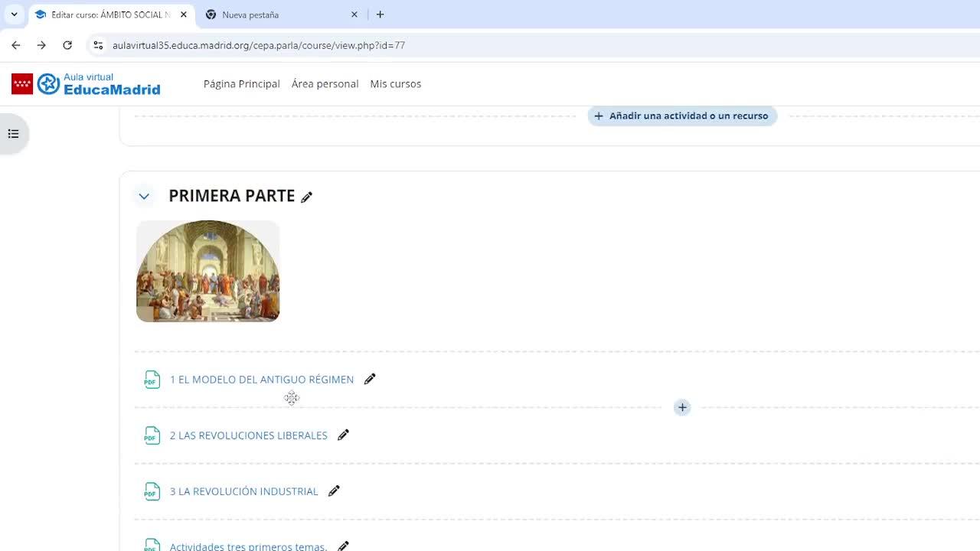This screenshot has height=551, width=980.
Task: View site information icon in address bar
Action: coord(98,45)
